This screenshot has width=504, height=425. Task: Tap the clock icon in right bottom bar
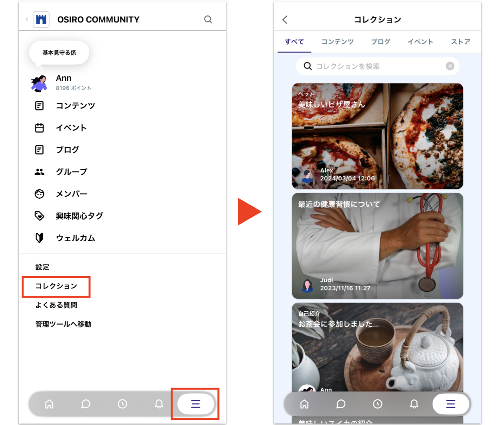tap(377, 404)
